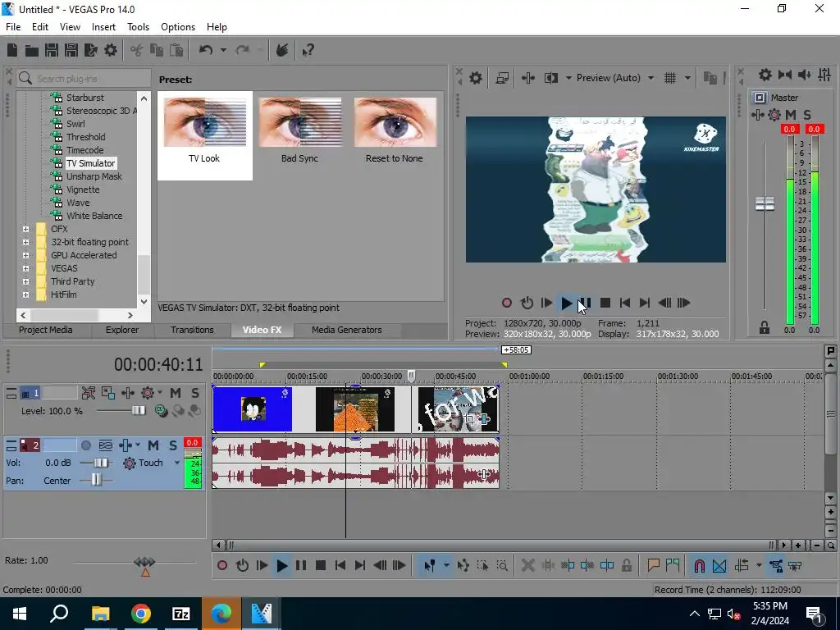Click the Insert Marker flag icon
This screenshot has width=840, height=630.
point(653,566)
